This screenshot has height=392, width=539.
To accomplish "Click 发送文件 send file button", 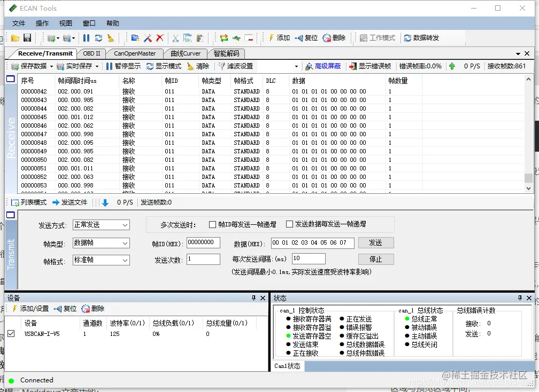I will pos(70,202).
